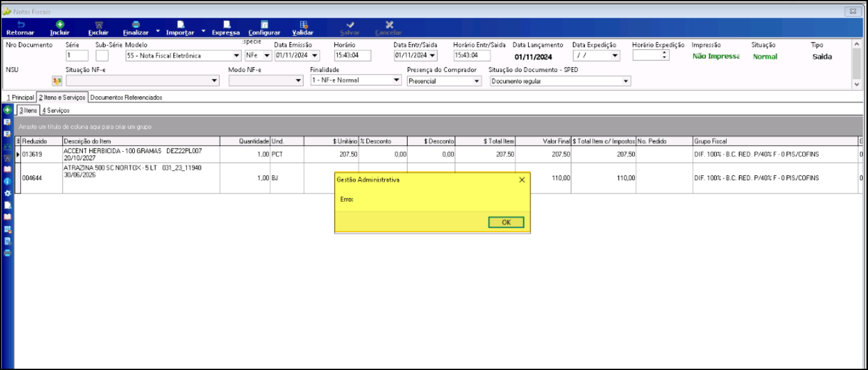Click the % Desconto column header
The width and height of the screenshot is (868, 370).
coord(383,141)
